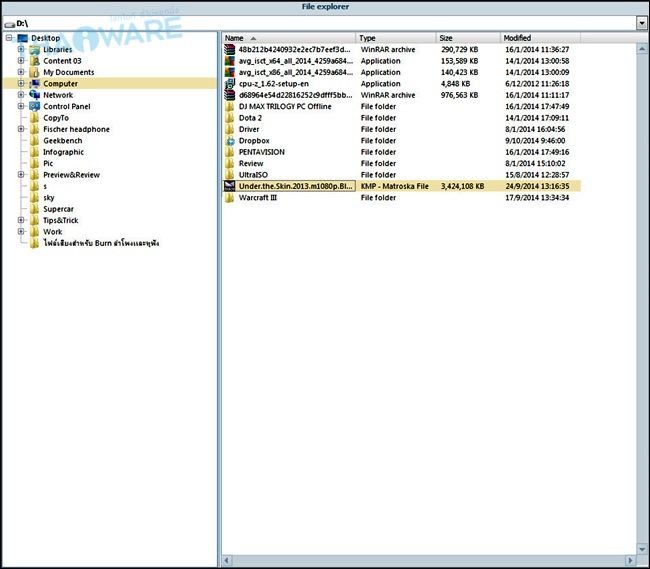The width and height of the screenshot is (650, 569).
Task: Expand the Work folder node
Action: 21,232
